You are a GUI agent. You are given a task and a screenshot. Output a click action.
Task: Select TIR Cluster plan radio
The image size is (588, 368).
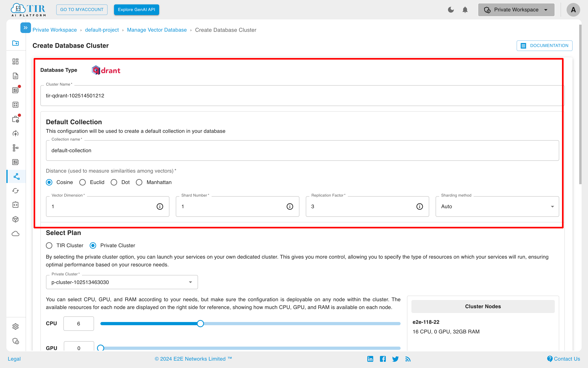(x=49, y=245)
